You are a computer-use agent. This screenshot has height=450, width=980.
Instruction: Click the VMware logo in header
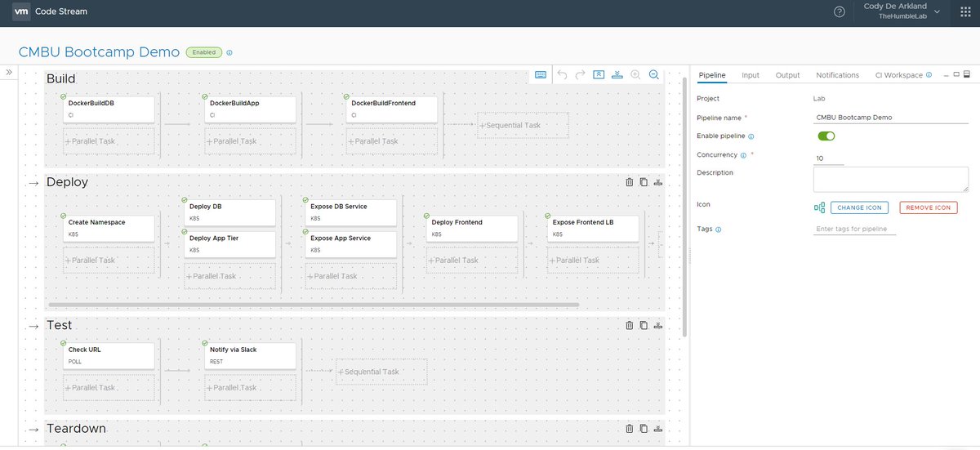tap(22, 11)
